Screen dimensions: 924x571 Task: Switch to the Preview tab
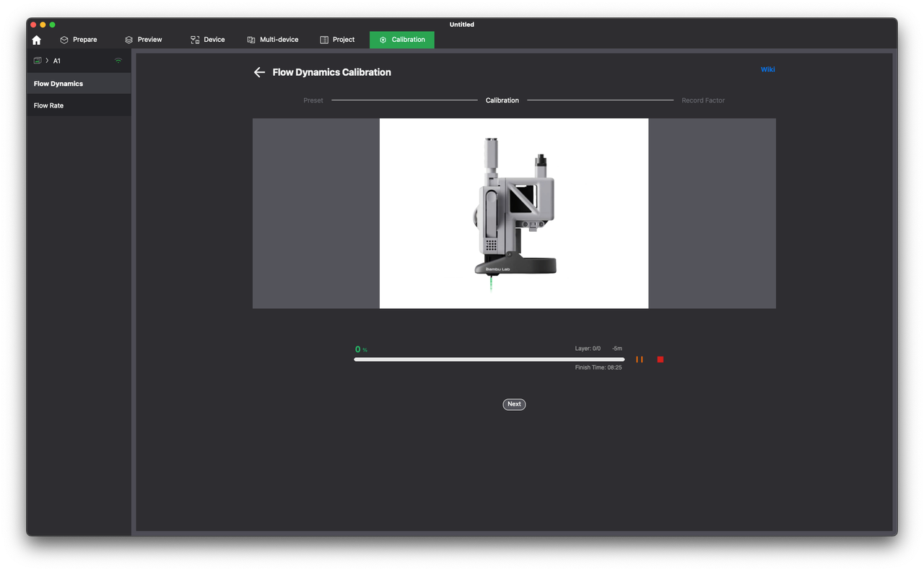click(x=143, y=40)
